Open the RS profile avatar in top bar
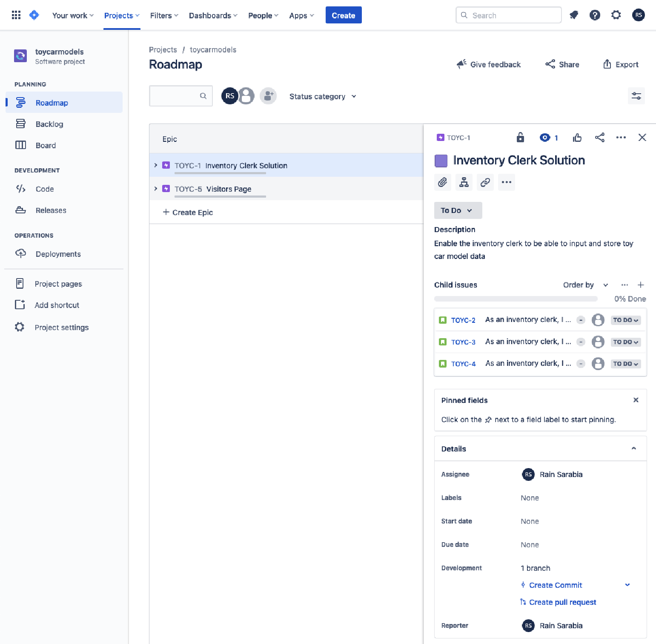656x644 pixels. [x=638, y=15]
